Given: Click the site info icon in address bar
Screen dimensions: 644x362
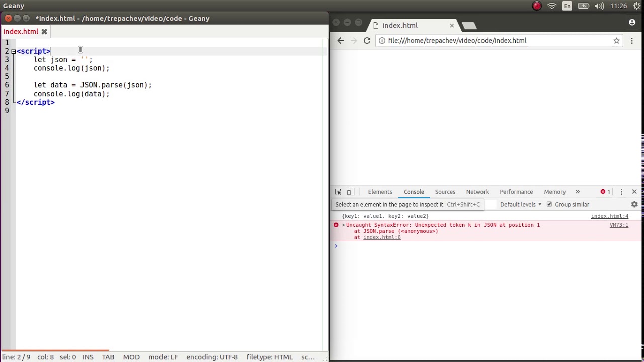Looking at the screenshot, I should (x=382, y=41).
